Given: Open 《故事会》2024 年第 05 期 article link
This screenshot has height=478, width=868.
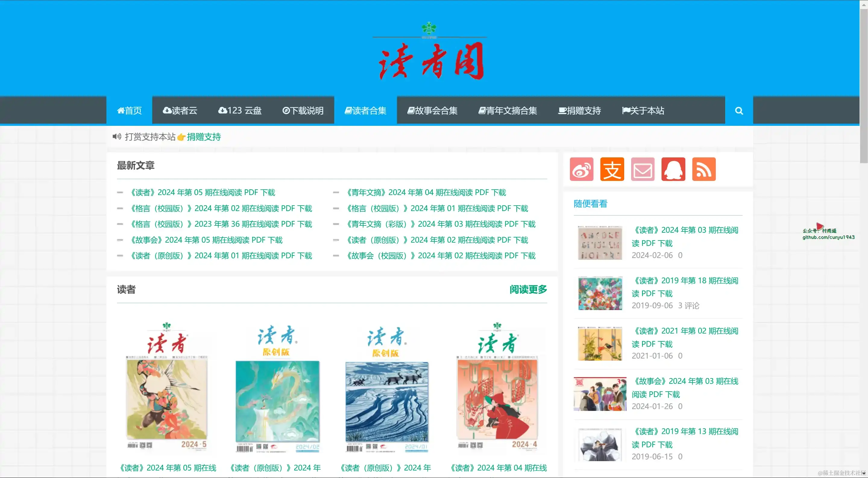Looking at the screenshot, I should (206, 240).
